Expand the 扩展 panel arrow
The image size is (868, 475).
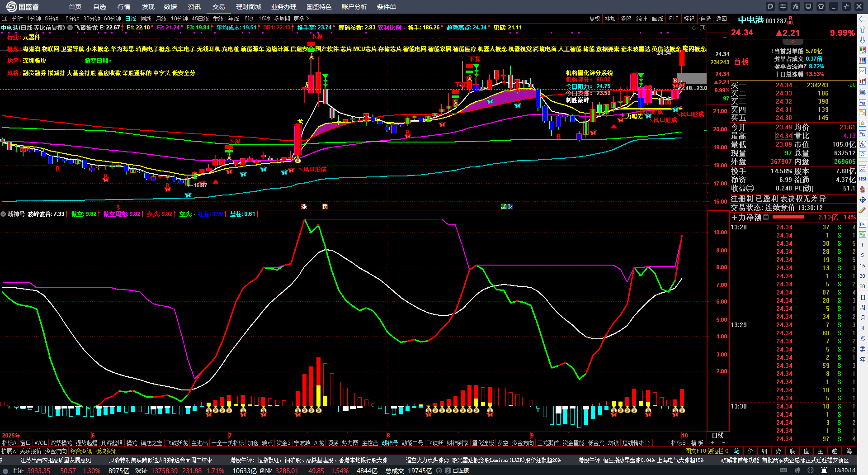[x=9, y=451]
